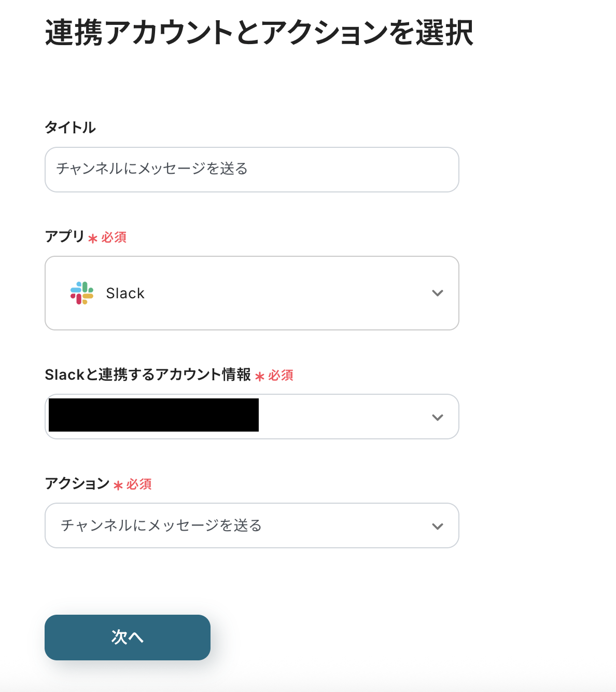Click the redacted account name

(153, 415)
